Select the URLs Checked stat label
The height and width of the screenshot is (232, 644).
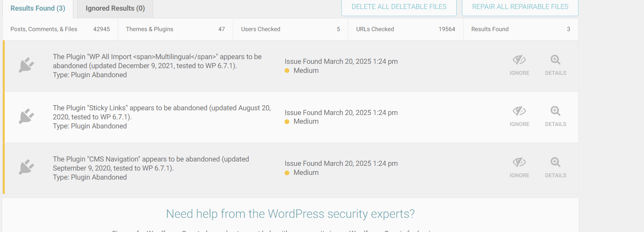pyautogui.click(x=375, y=29)
